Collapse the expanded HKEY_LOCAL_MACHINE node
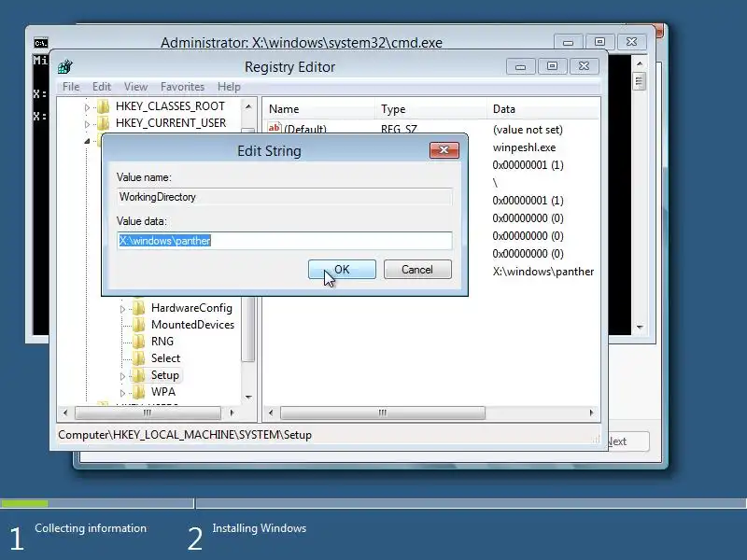 point(87,141)
